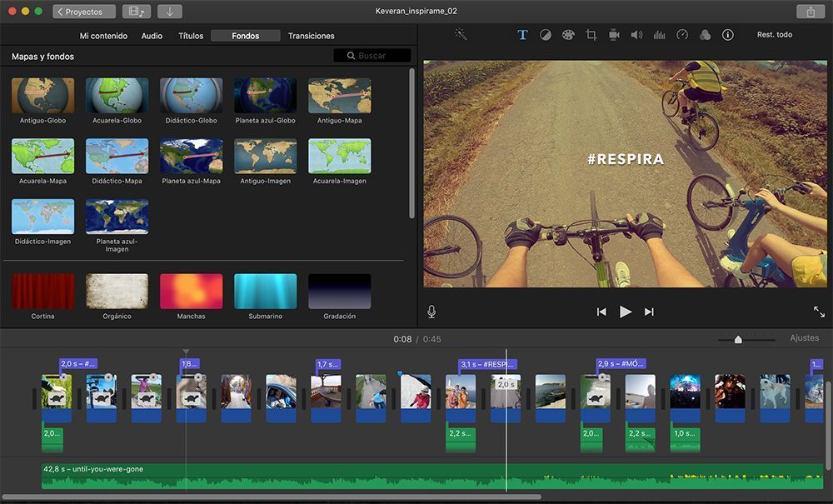Screen dimensions: 833x504
Task: Click Rest. todo to reset all adjustments
Action: (775, 34)
